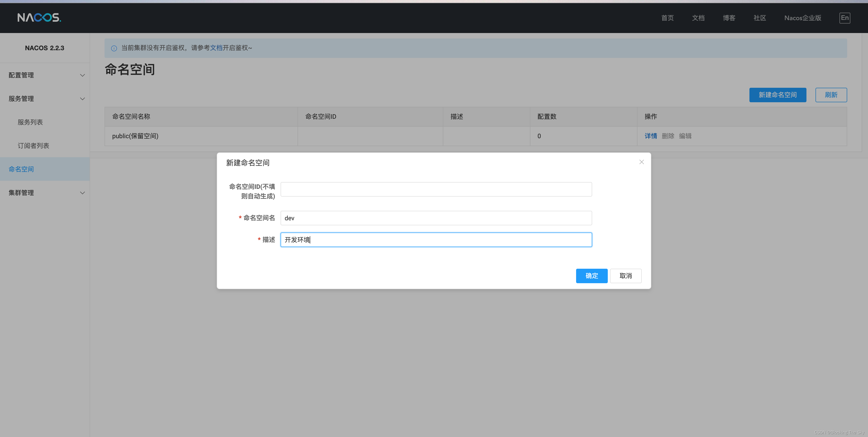Open 订阅者列表 in the sidebar

33,146
